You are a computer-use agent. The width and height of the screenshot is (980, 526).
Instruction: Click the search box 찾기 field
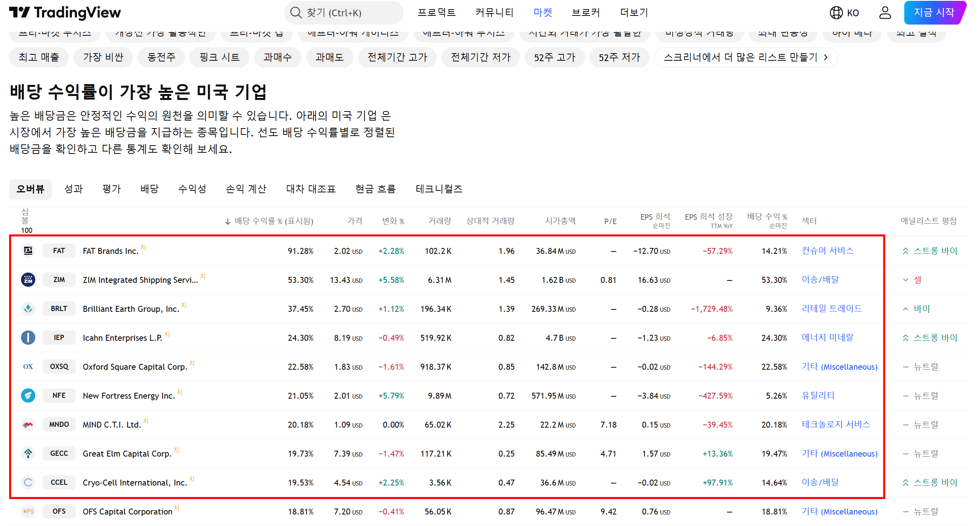(x=343, y=13)
